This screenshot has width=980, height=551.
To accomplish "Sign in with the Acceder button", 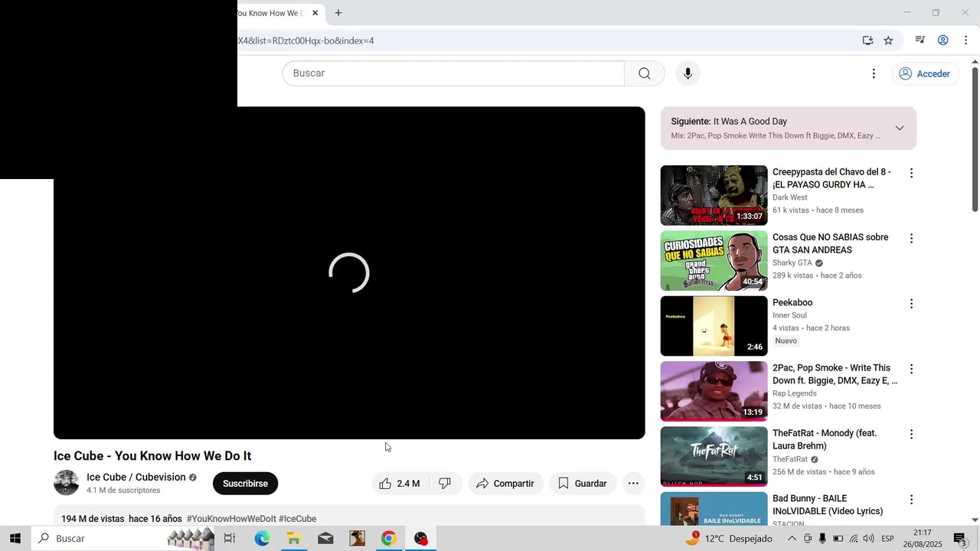I will point(925,73).
